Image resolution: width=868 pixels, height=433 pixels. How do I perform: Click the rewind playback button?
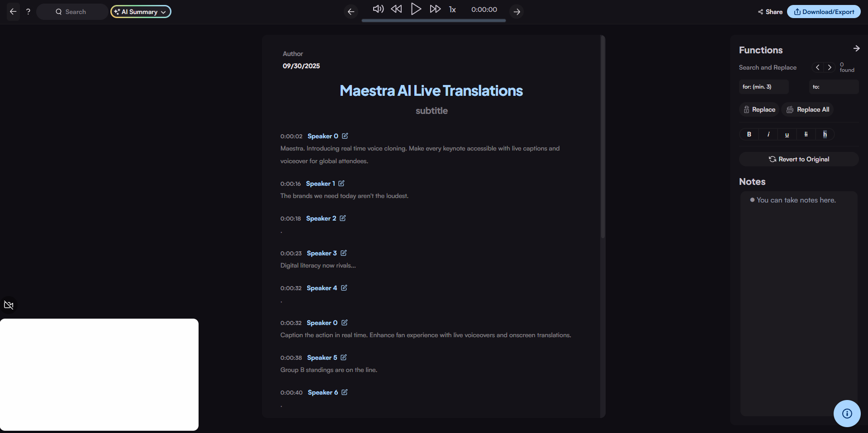(396, 9)
